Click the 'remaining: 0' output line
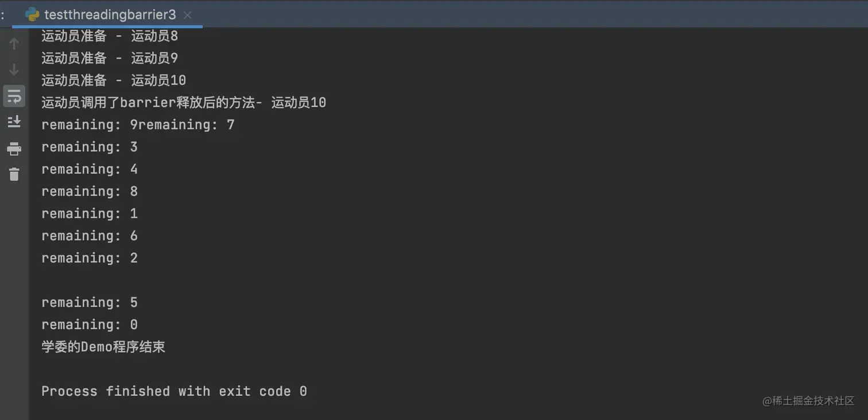The width and height of the screenshot is (868, 420). [90, 325]
